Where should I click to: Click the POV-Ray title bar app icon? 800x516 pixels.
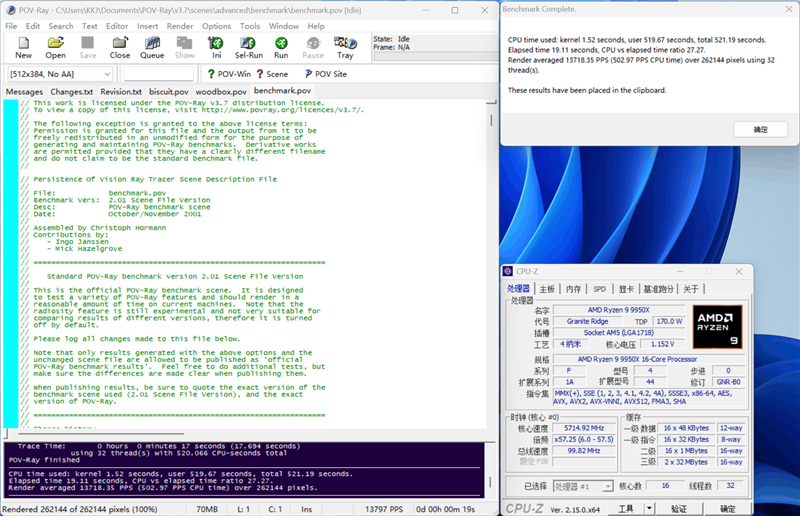click(10, 10)
